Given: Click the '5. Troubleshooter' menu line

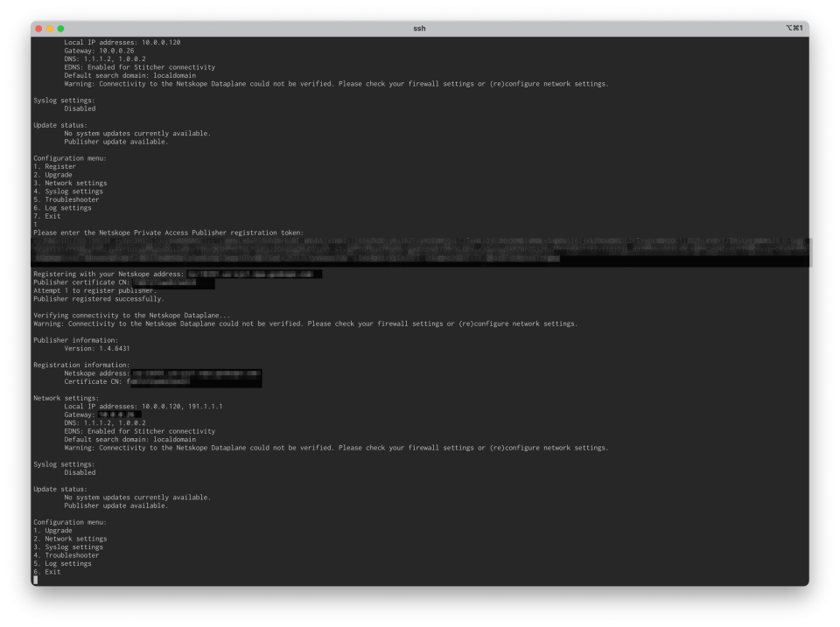Looking at the screenshot, I should tap(66, 199).
